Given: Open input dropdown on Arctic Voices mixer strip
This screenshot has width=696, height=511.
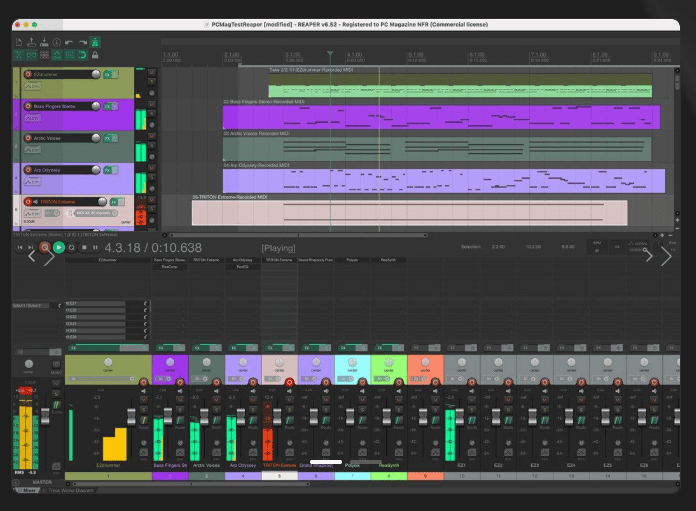Looking at the screenshot, I should point(198,379).
